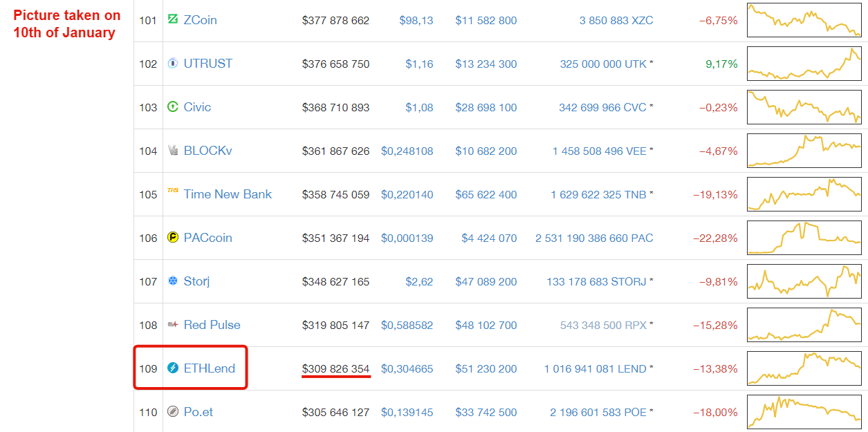Open the UTRUST 7-day price graph
The height and width of the screenshot is (432, 868).
(x=804, y=64)
